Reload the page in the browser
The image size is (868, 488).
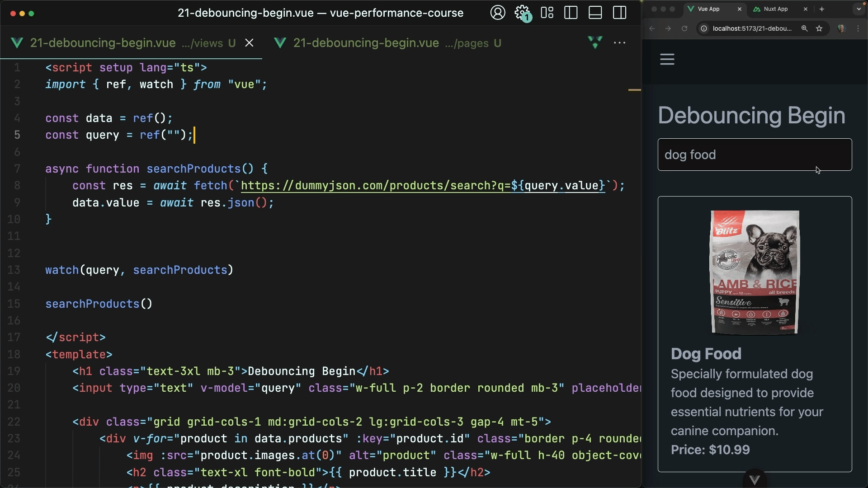click(684, 28)
